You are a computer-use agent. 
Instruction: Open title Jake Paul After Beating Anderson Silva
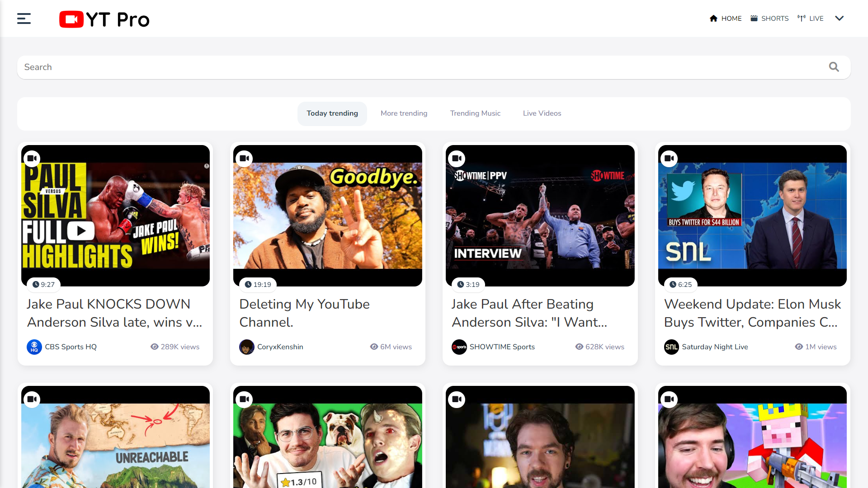(529, 313)
